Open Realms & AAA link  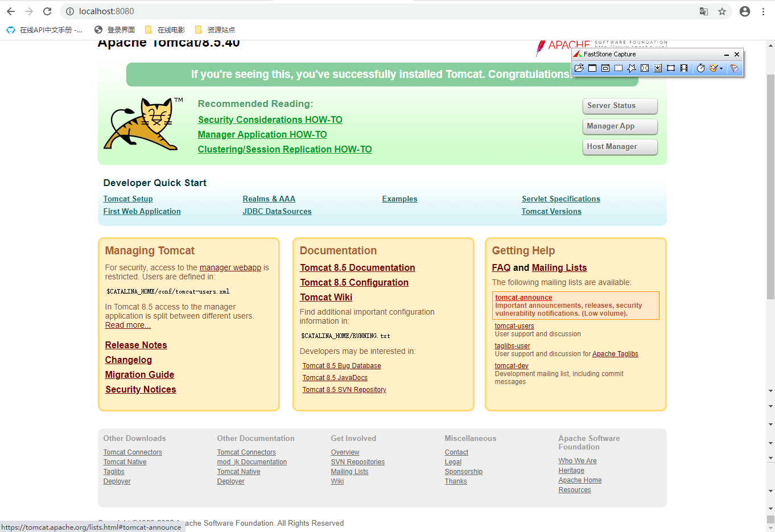[269, 199]
